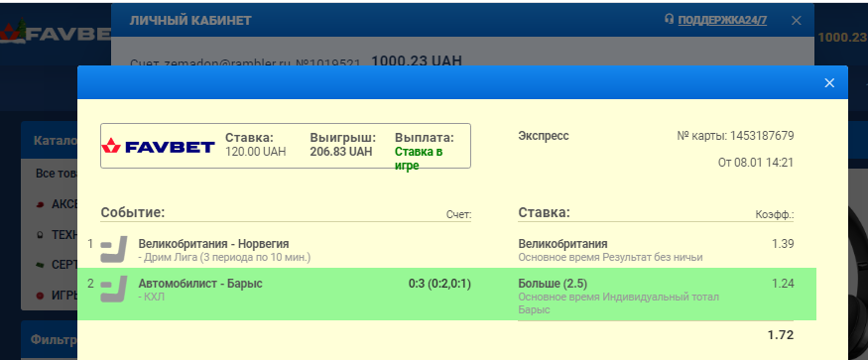This screenshot has height=360, width=868.
Task: Click the Больше (2.5) bet selection
Action: click(553, 284)
